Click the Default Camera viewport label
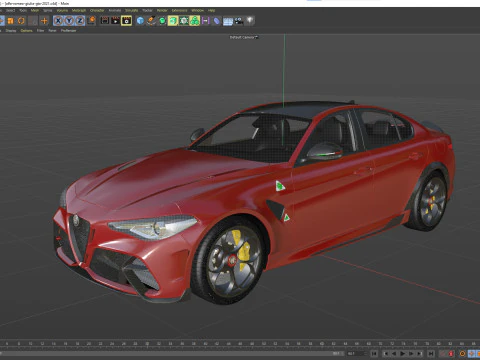This screenshot has width=480, height=360. coord(244,37)
